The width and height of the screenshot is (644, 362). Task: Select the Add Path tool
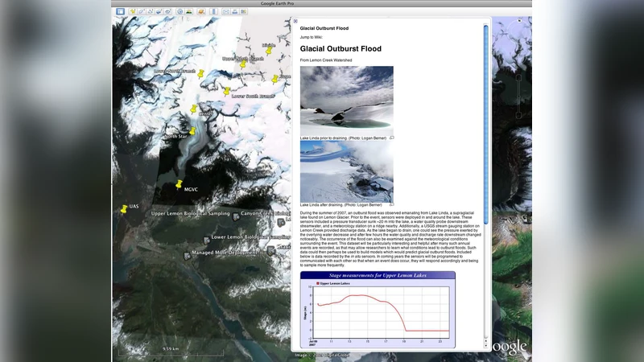[x=151, y=11]
